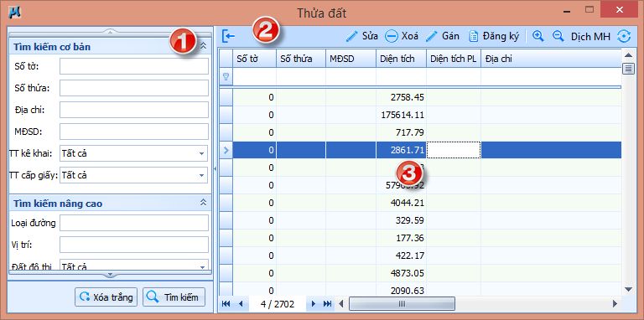Click the filter row funnel icon

point(226,76)
